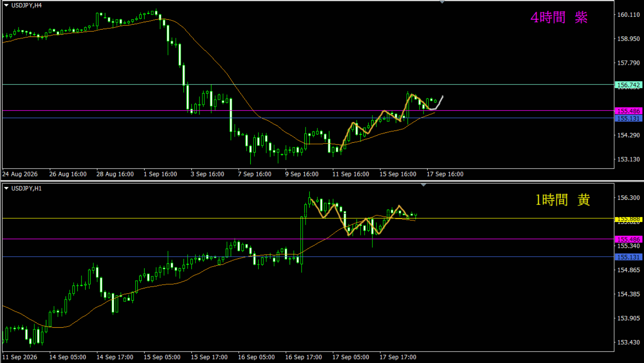Select the magenta 155.486 label on H1 chart
Screen dimensions: 644x363
tap(628, 239)
